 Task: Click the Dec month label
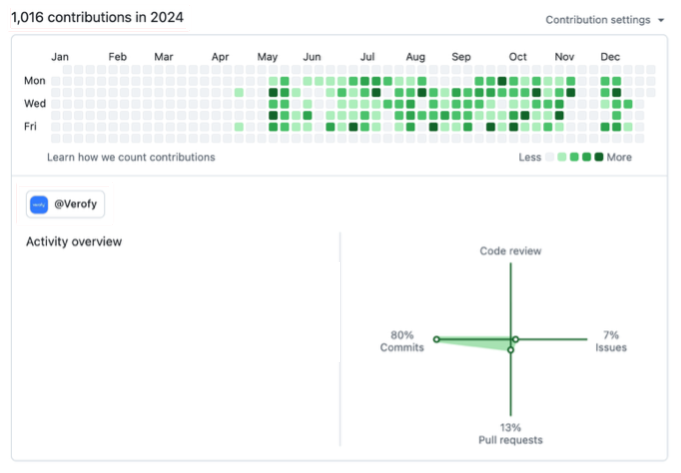[610, 57]
